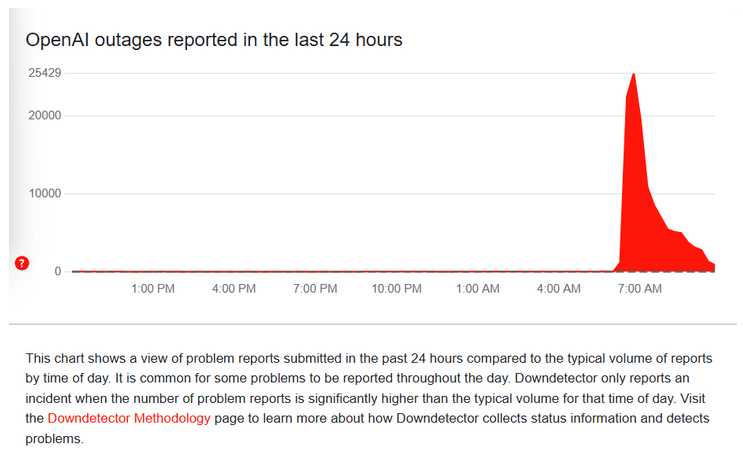Select the 4:00 PM time axis label
The width and height of the screenshot is (743, 462).
coord(234,289)
